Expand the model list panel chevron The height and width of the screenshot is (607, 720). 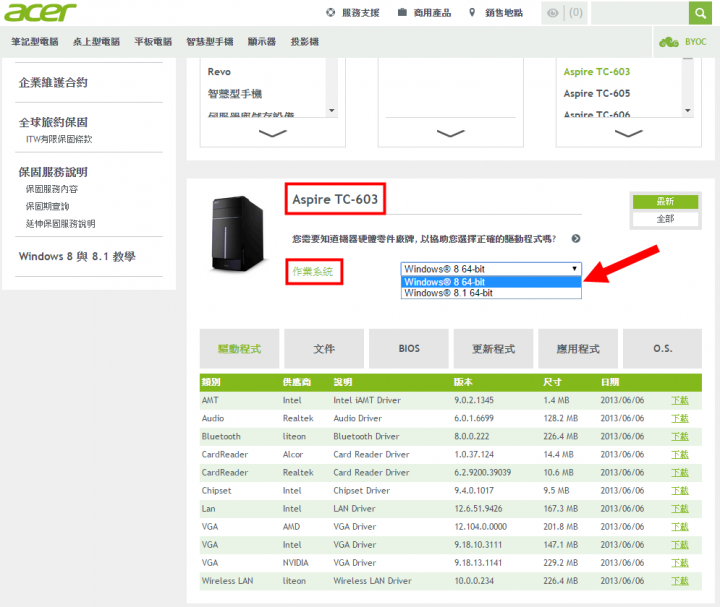point(629,133)
